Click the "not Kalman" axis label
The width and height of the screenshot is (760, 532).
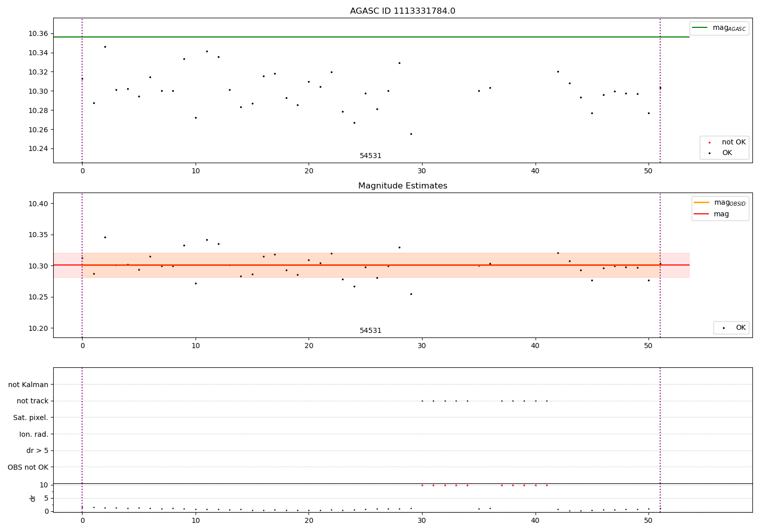pyautogui.click(x=28, y=385)
